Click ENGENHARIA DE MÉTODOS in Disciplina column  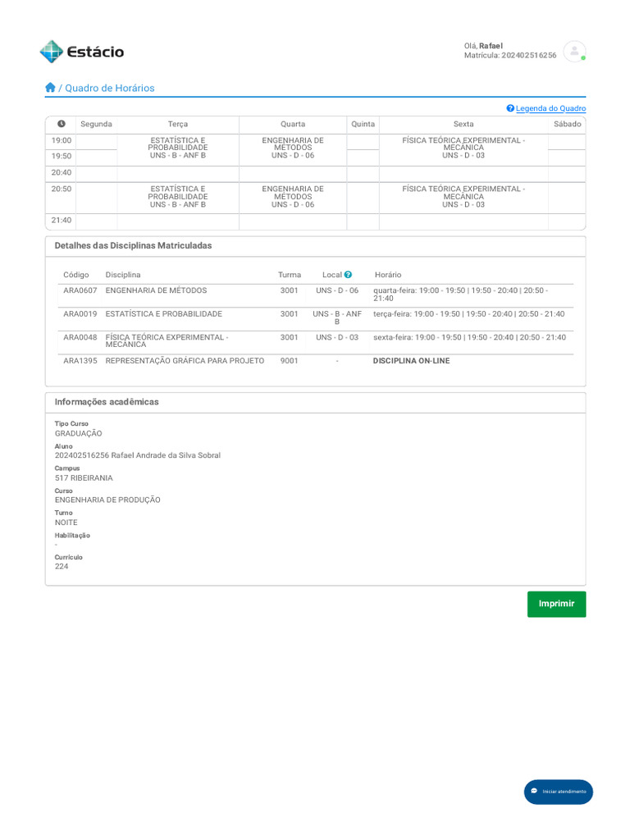click(x=156, y=290)
